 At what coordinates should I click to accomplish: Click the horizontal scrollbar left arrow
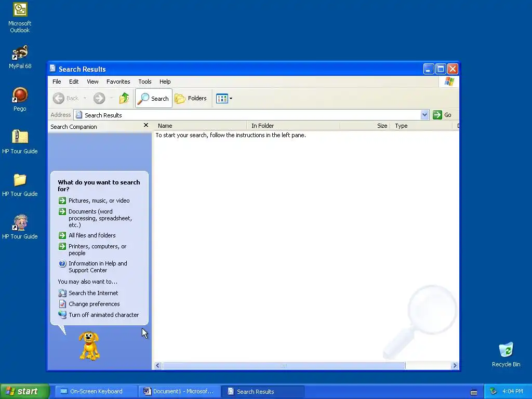pos(157,365)
